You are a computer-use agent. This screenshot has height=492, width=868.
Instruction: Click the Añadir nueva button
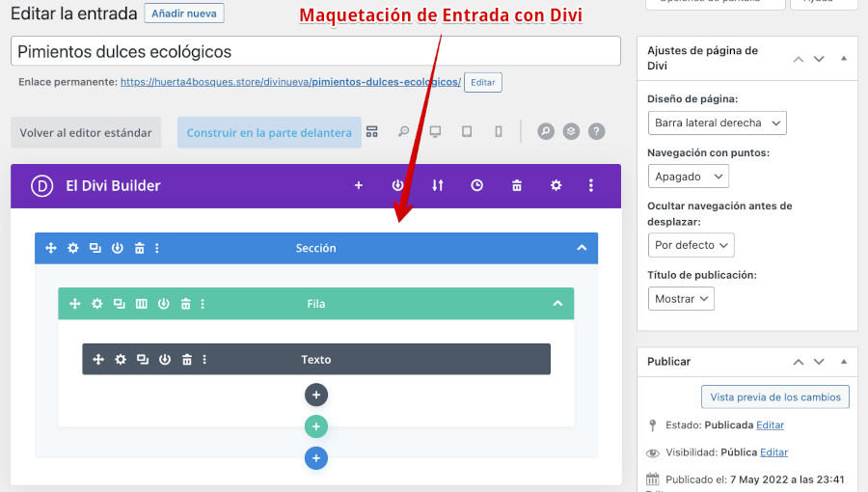pyautogui.click(x=184, y=14)
